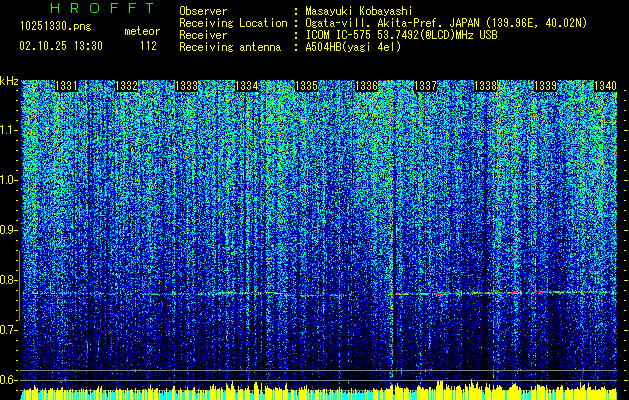The image size is (629, 400).
Task: Click the meteor label
Action: click(142, 31)
